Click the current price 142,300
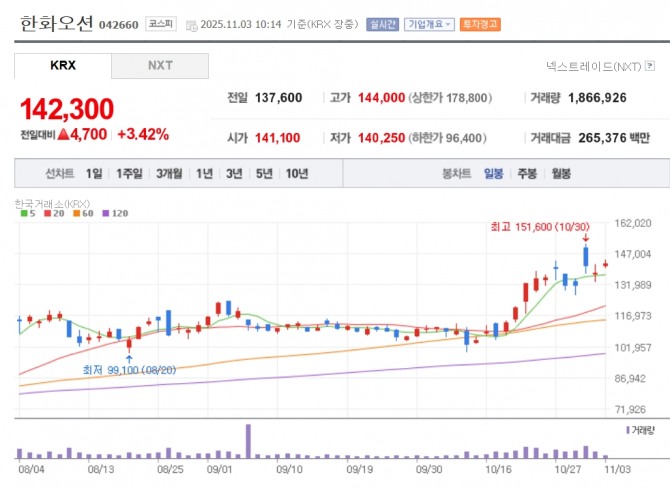 pyautogui.click(x=67, y=109)
